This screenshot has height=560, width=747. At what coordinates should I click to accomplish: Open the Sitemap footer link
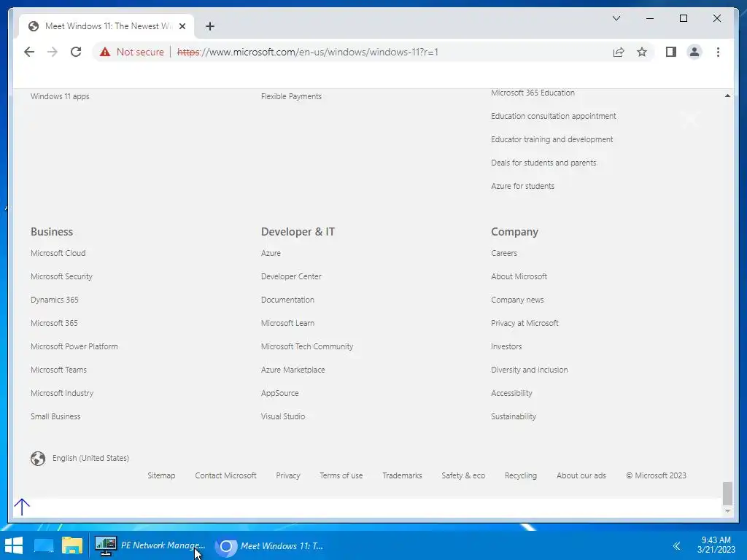click(x=161, y=475)
